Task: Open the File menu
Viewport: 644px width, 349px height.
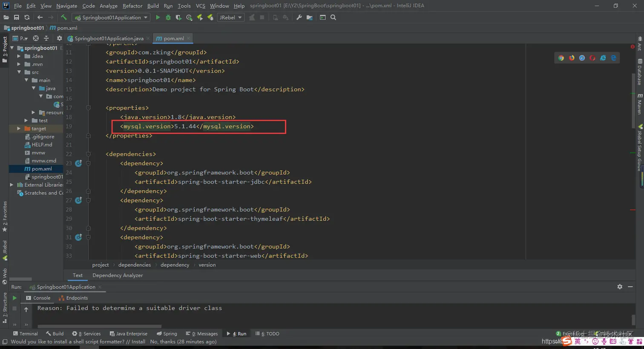Action: (x=18, y=6)
